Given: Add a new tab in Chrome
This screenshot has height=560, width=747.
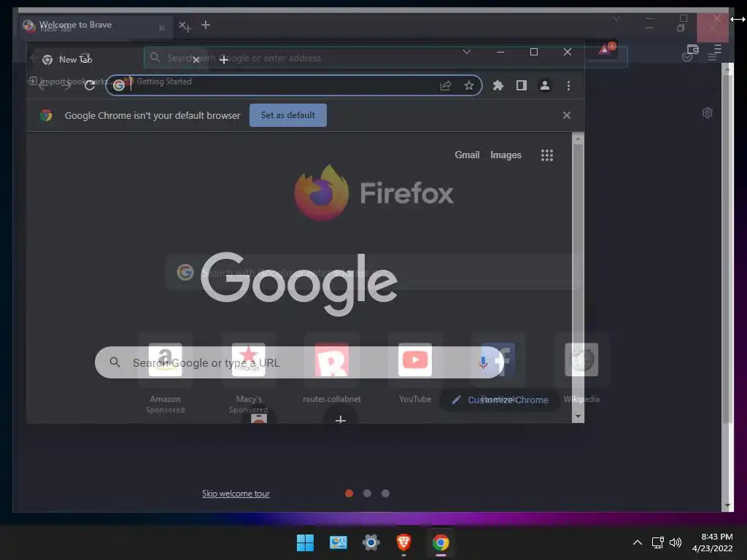Looking at the screenshot, I should pos(223,60).
